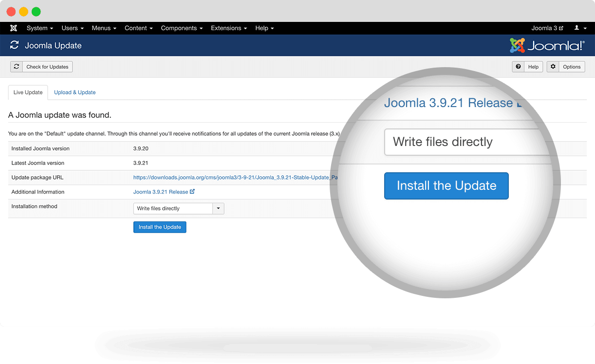The height and width of the screenshot is (364, 595).
Task: Click the Joomla! brand logo in header
Action: click(547, 45)
